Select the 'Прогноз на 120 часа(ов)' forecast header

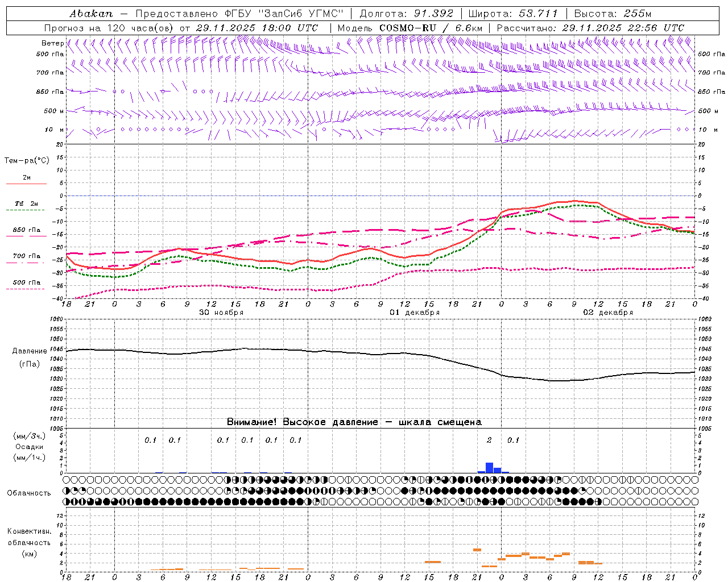(x=109, y=27)
